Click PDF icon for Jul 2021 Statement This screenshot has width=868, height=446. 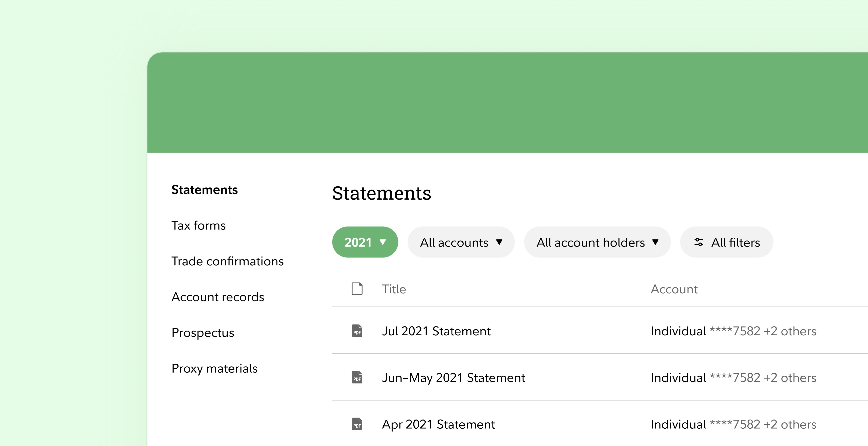tap(357, 331)
